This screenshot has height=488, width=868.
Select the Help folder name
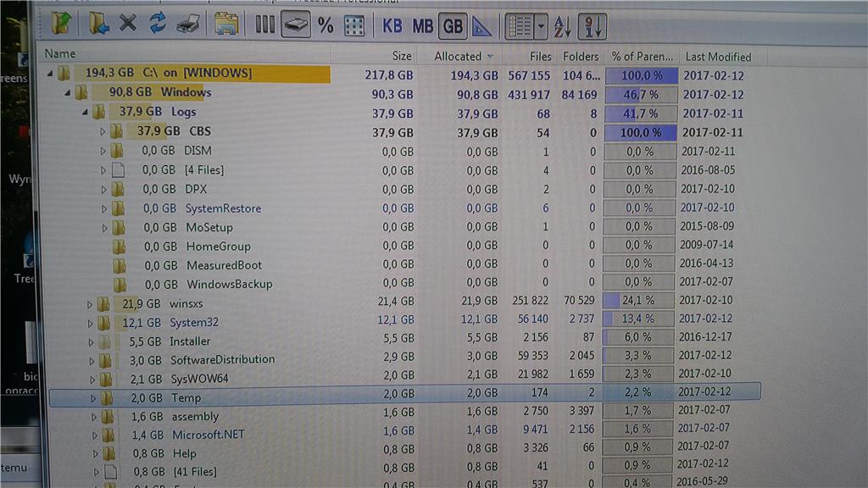tap(184, 453)
